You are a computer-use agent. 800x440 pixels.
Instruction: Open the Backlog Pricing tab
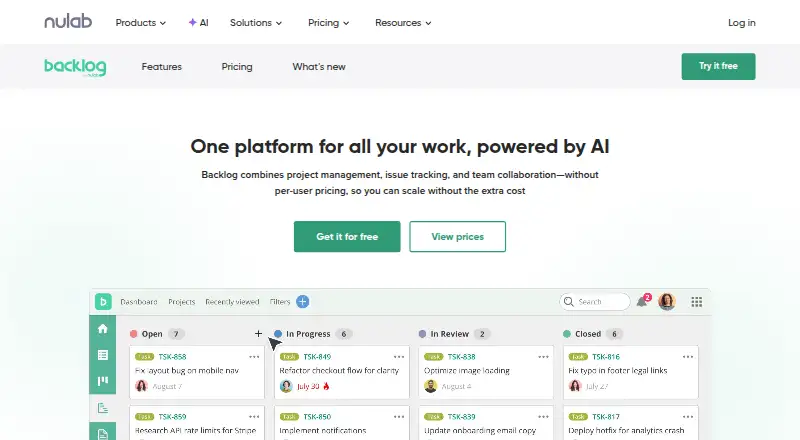click(237, 66)
